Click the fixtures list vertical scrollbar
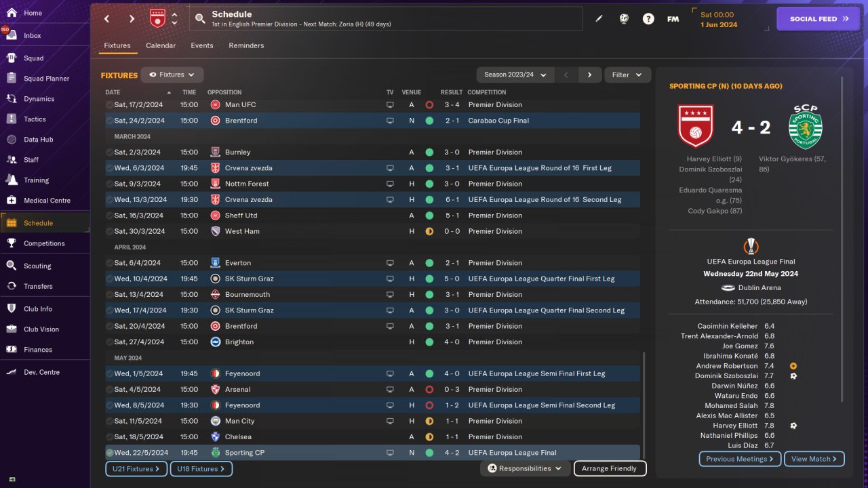 [x=644, y=405]
